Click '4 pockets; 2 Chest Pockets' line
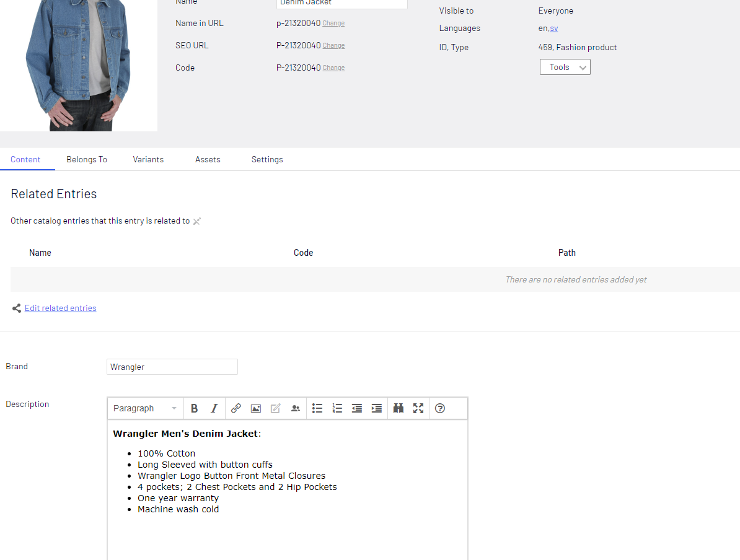The image size is (740, 560). pyautogui.click(x=237, y=487)
